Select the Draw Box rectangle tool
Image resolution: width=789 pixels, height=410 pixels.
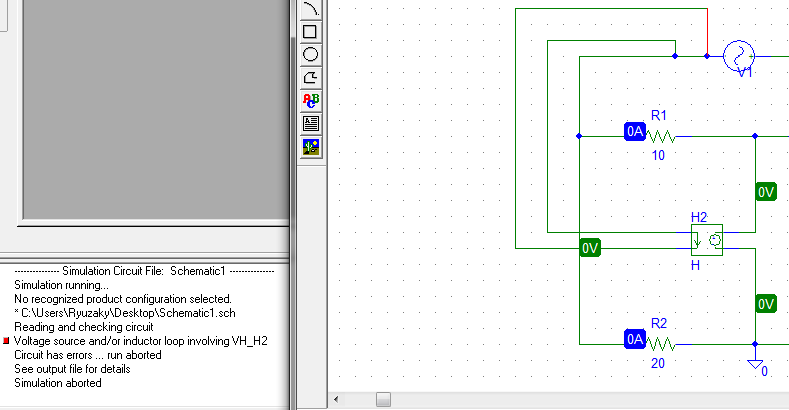pos(311,32)
